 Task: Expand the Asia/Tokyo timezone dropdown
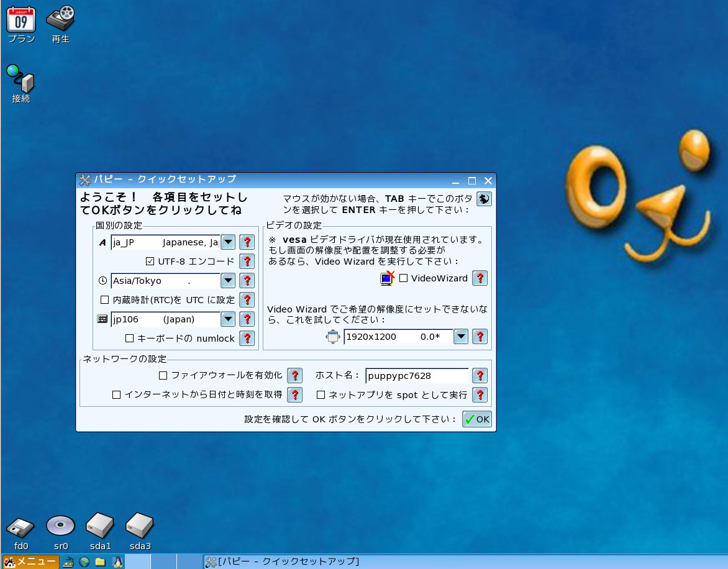coord(228,281)
